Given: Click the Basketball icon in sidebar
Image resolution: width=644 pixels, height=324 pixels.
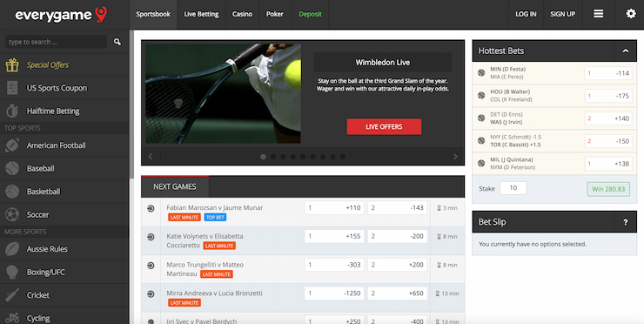Looking at the screenshot, I should [12, 192].
